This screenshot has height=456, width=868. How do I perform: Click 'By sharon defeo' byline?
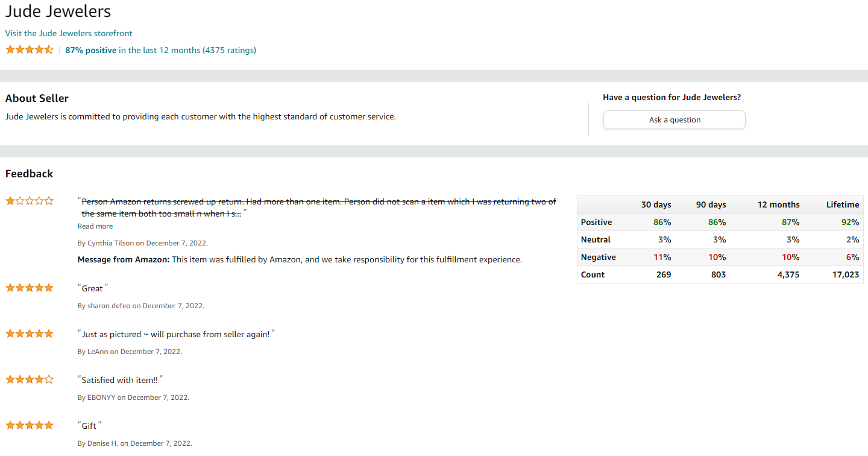(x=141, y=306)
